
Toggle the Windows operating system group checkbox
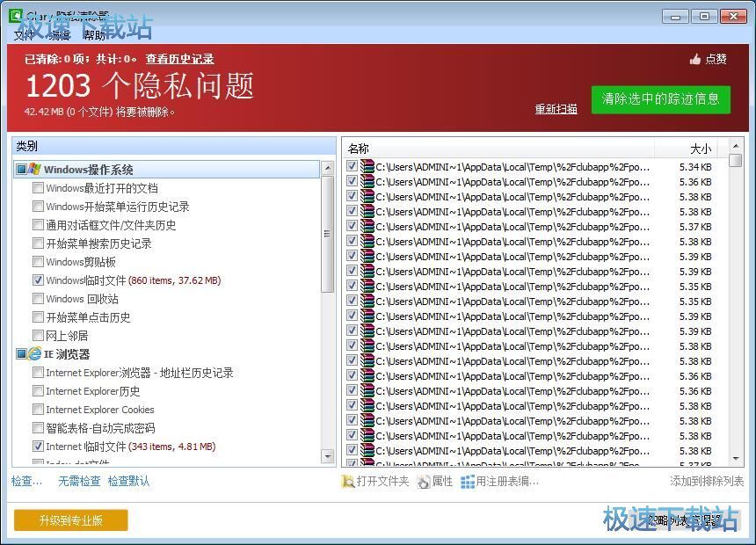click(21, 170)
